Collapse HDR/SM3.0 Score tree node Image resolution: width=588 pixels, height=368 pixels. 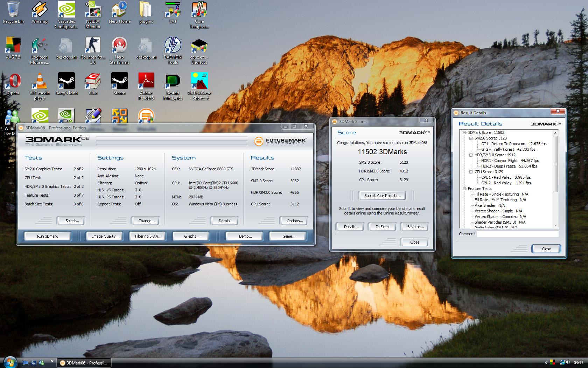(471, 155)
